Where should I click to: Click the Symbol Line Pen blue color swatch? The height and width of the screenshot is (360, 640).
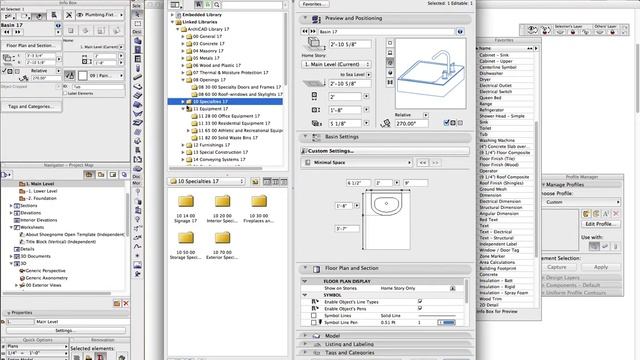click(x=447, y=322)
